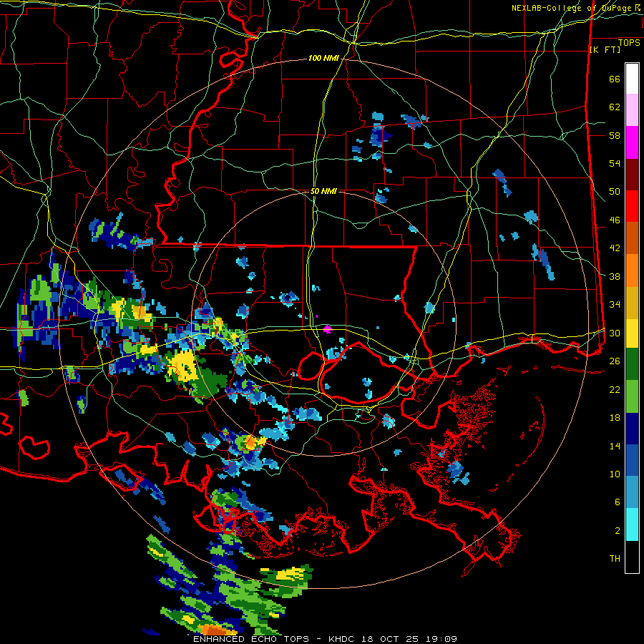Select the light orange legend swatch
This screenshot has width=644, height=644.
632,270
